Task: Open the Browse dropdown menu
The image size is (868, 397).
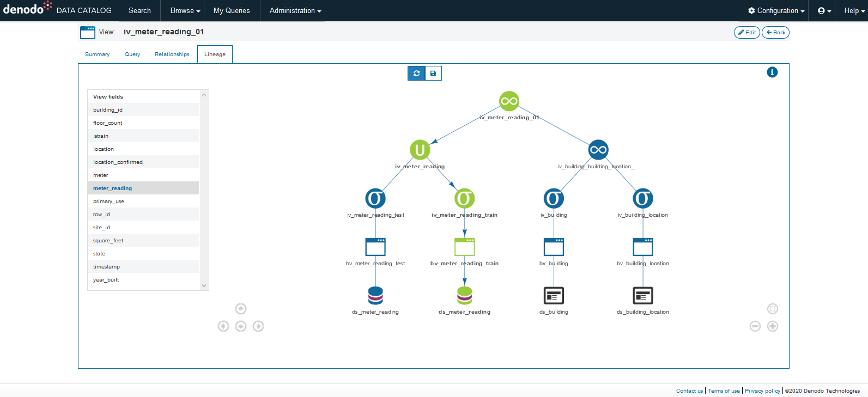Action: click(x=185, y=10)
